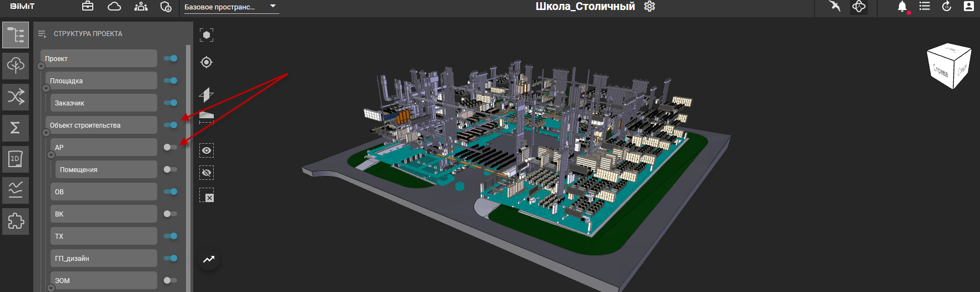Collapse the АР node expander arrow
980x292 pixels.
click(x=51, y=155)
